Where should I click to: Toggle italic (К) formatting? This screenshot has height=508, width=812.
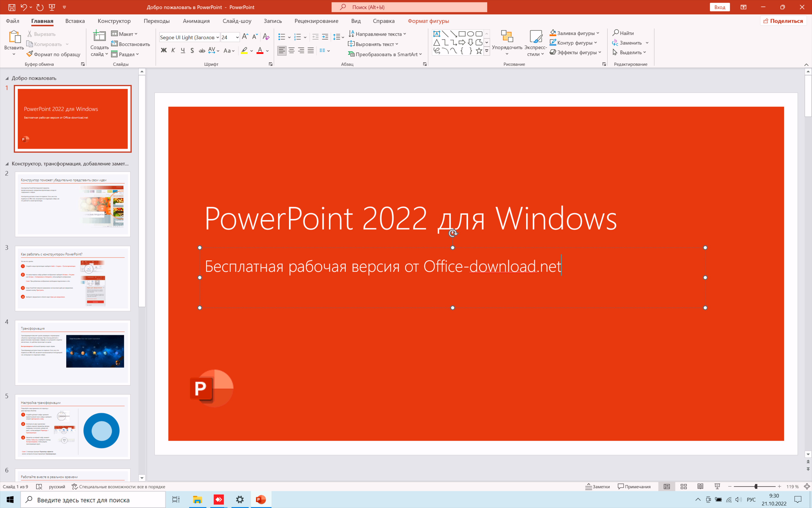(x=173, y=50)
